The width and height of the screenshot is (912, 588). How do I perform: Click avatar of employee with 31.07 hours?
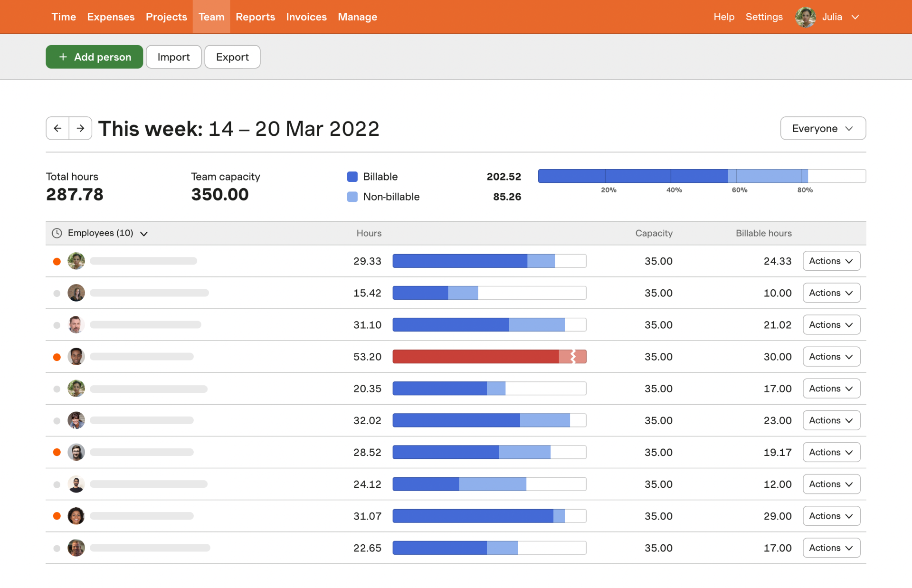[76, 516]
